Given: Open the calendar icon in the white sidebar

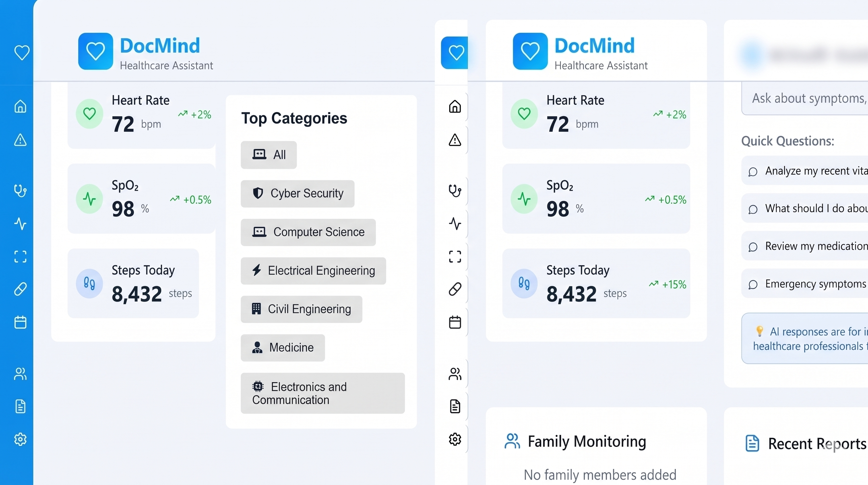Looking at the screenshot, I should [455, 322].
